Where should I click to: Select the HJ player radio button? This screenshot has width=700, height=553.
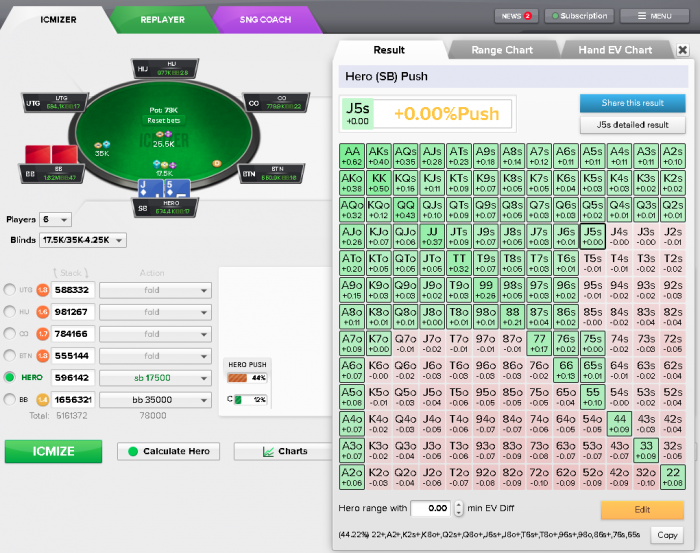click(x=9, y=312)
